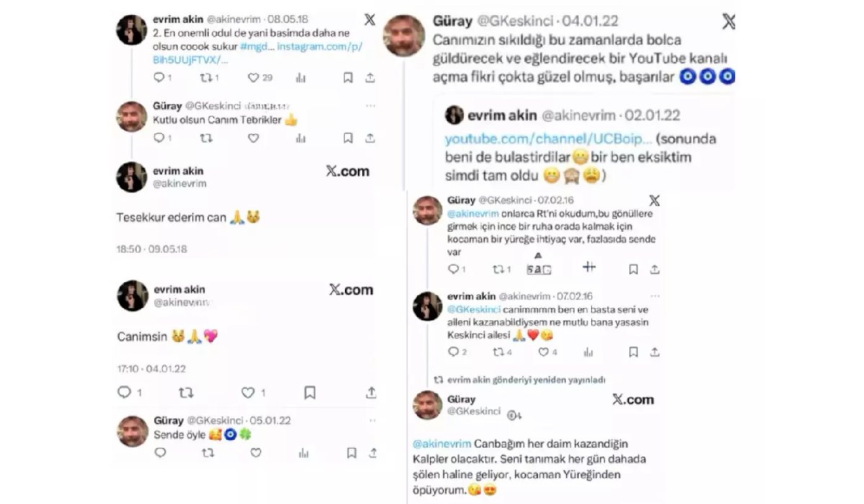Screen dimensions: 864x504
Task: Bookmark Güray's 'Kutlu olsun Canım Tebrikler' reply
Action: click(x=348, y=138)
